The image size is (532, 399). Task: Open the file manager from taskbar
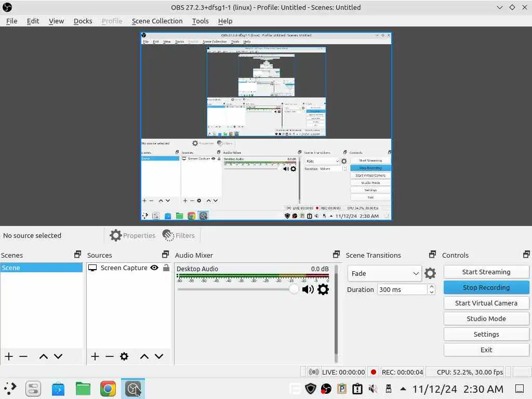click(83, 389)
